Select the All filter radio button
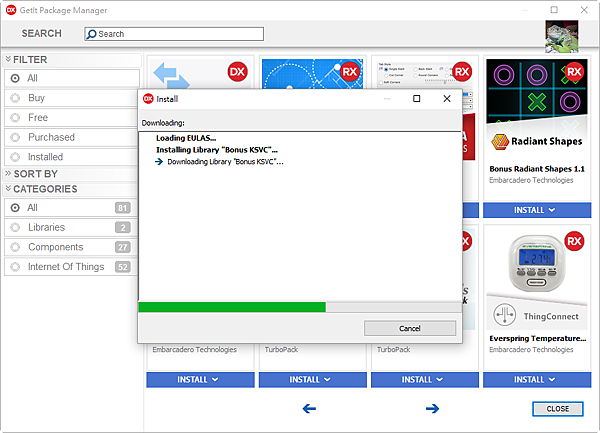 pos(15,78)
